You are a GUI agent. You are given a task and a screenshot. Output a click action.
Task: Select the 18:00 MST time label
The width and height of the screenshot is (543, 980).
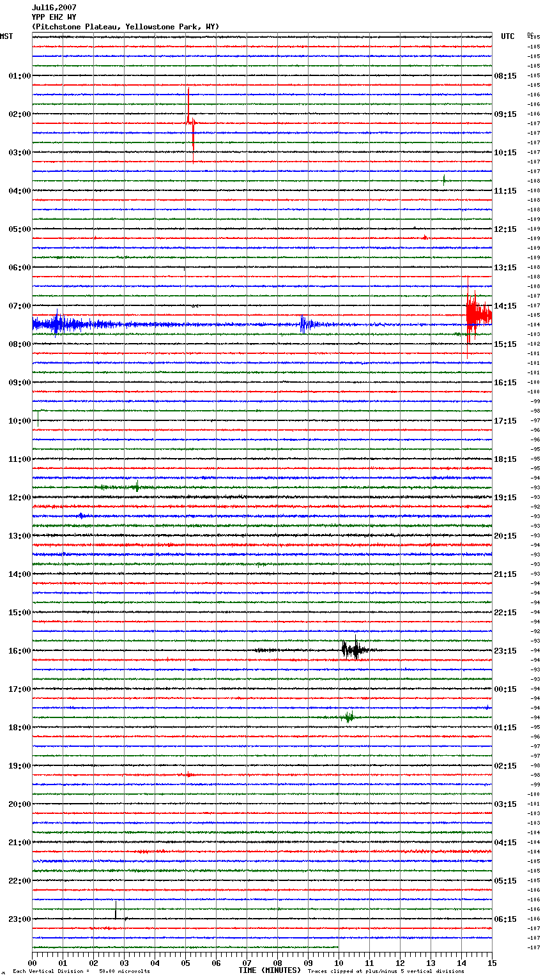click(x=19, y=728)
